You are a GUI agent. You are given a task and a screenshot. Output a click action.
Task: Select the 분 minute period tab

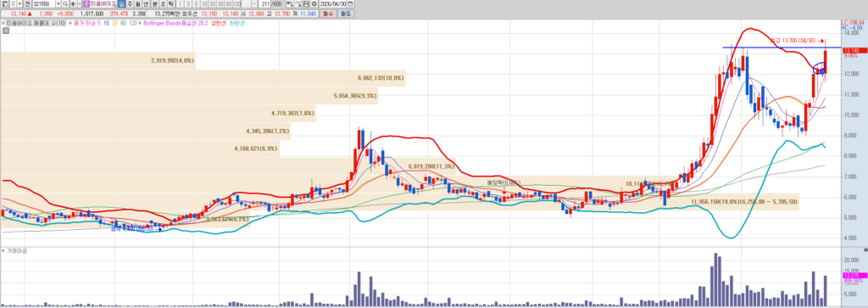pos(154,4)
